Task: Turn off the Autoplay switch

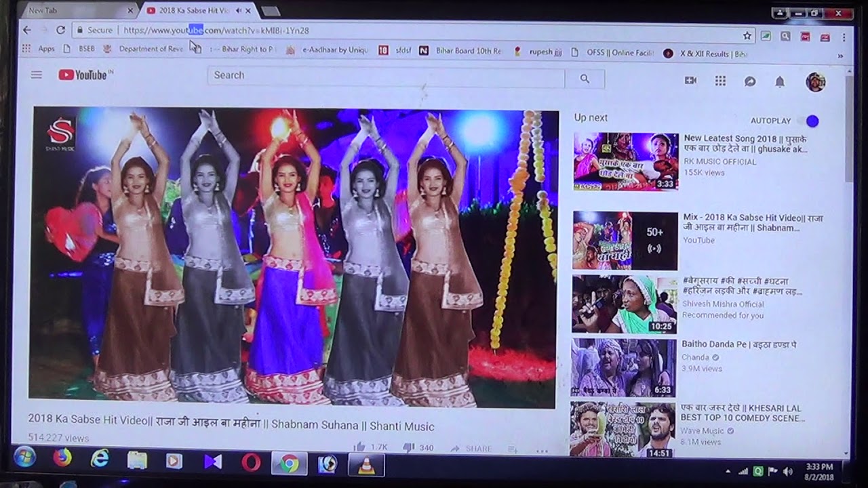Action: pos(808,121)
